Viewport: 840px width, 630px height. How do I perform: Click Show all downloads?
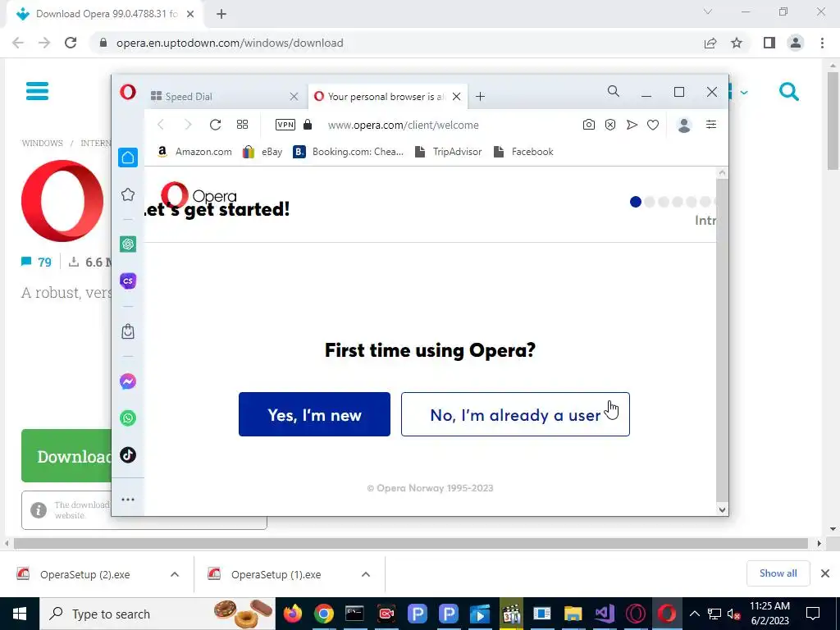(x=778, y=573)
